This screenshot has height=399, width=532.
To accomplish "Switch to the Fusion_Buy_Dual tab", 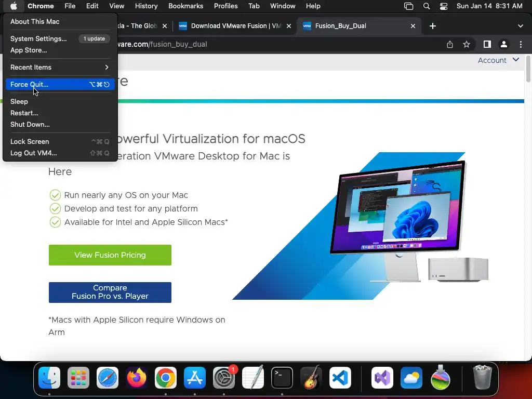I will click(358, 26).
